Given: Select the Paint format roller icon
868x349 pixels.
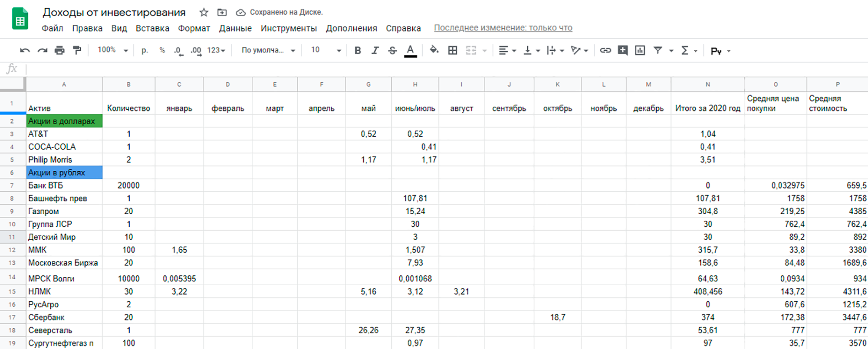Looking at the screenshot, I should [77, 50].
